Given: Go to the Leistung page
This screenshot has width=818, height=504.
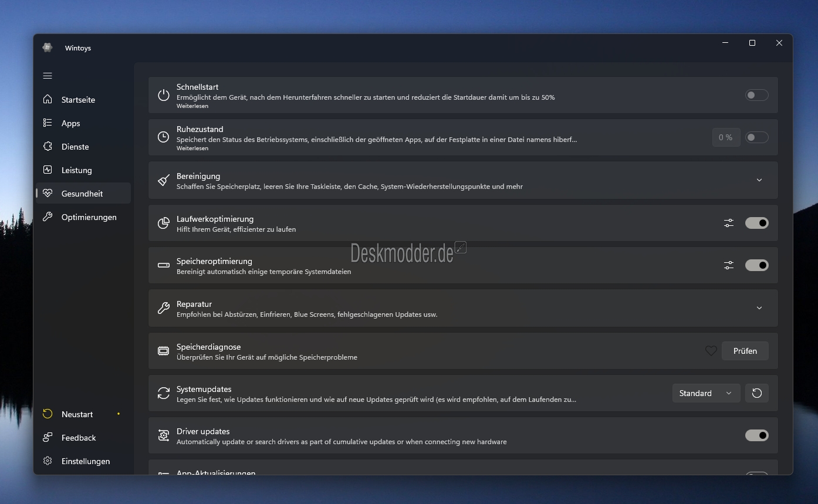Looking at the screenshot, I should coord(76,170).
